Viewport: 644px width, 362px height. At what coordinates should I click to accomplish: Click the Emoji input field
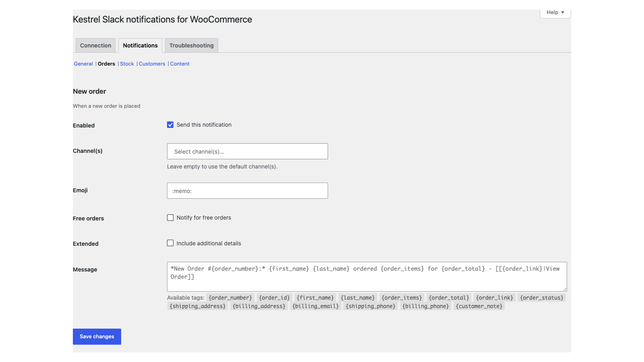[248, 191]
